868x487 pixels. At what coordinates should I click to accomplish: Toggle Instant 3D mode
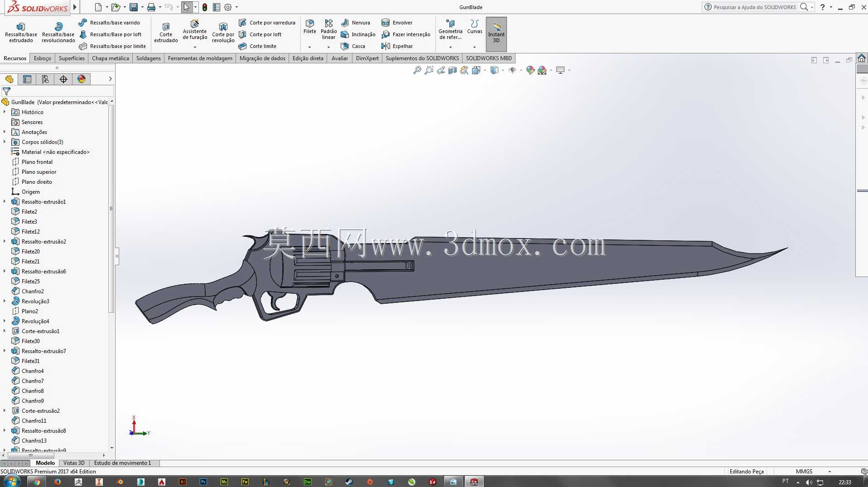[496, 34]
